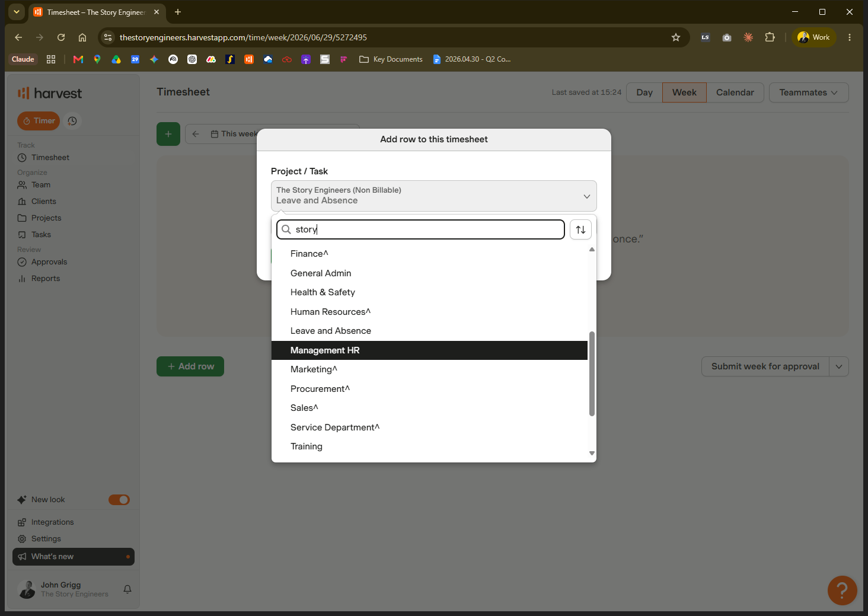Open Gmail bookmark icon

(78, 59)
